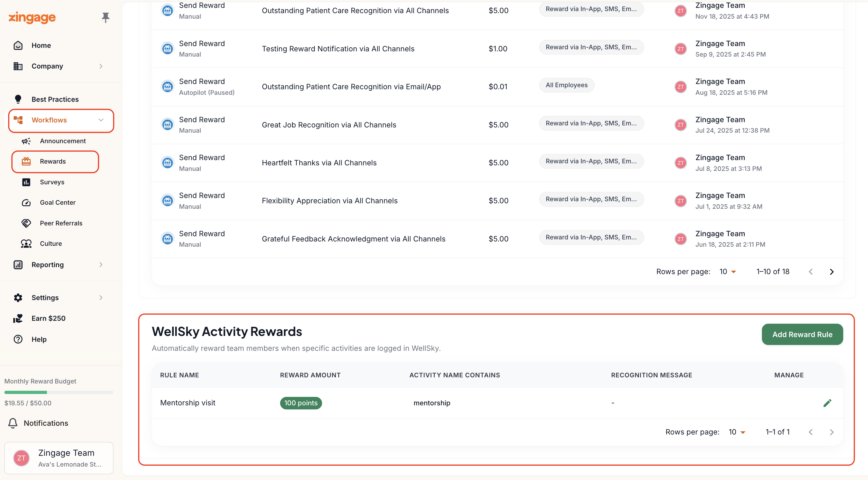868x480 pixels.
Task: Select the Rewards gift icon
Action: coord(26,162)
